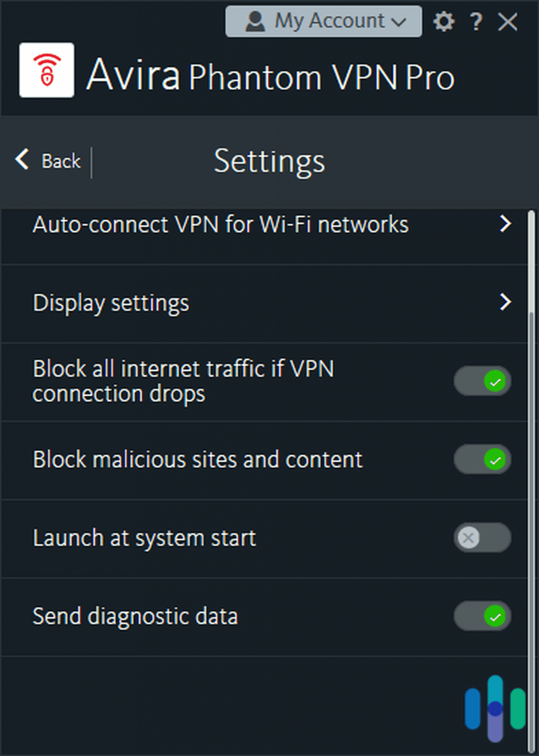Turn off Block malicious sites and content
539x756 pixels.
[483, 459]
